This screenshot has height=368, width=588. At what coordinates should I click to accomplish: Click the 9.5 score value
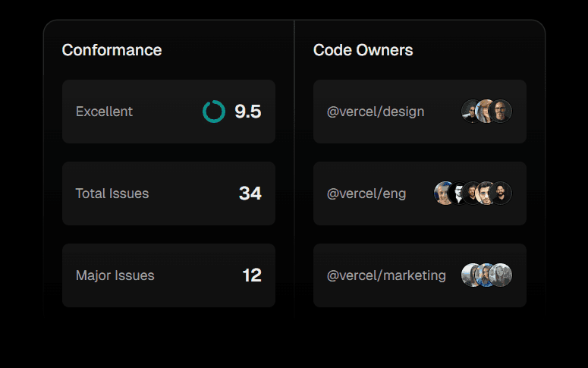(x=248, y=112)
